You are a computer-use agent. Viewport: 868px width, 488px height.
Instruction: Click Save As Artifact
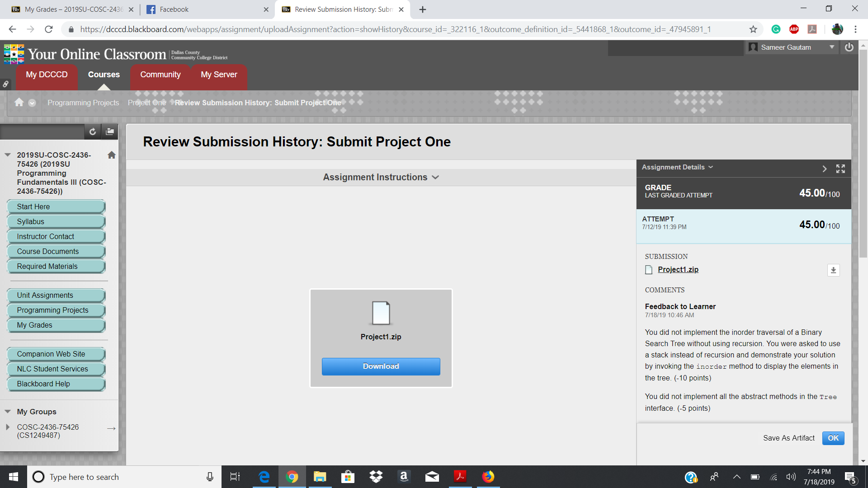789,438
